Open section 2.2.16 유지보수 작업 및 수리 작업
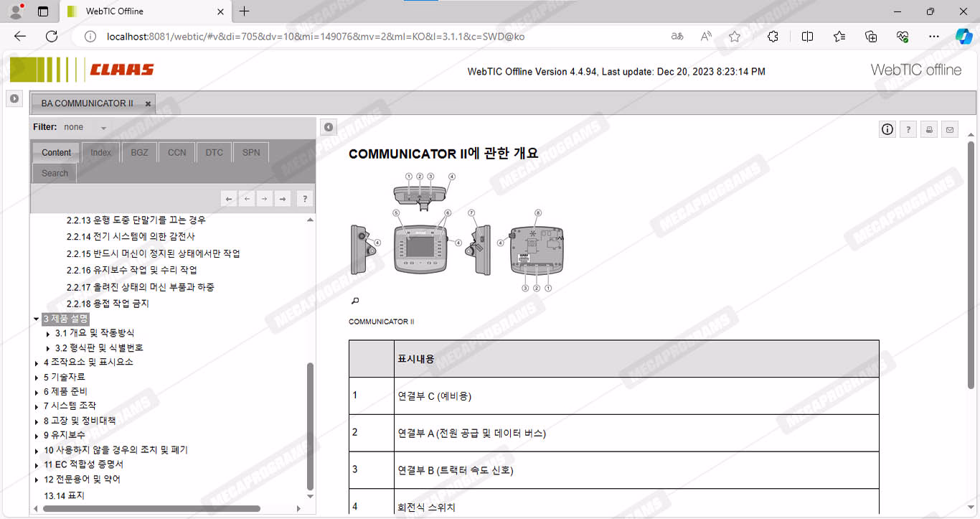 pyautogui.click(x=131, y=270)
